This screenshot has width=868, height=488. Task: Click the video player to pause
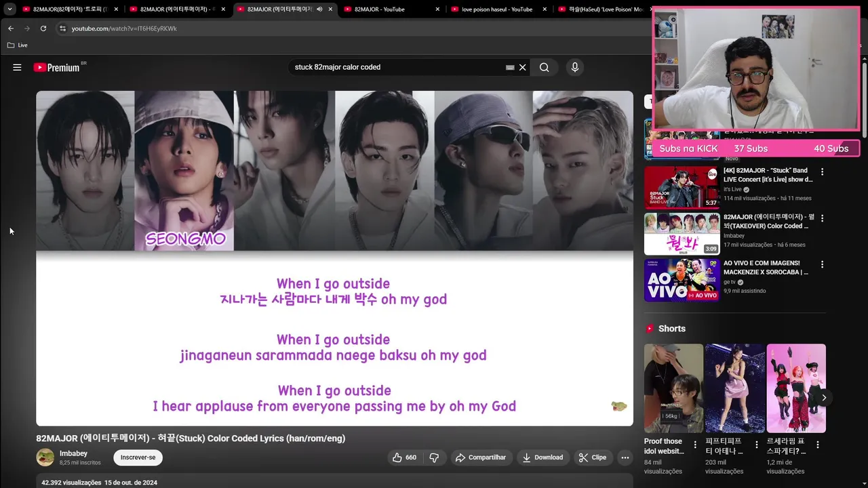pos(334,258)
